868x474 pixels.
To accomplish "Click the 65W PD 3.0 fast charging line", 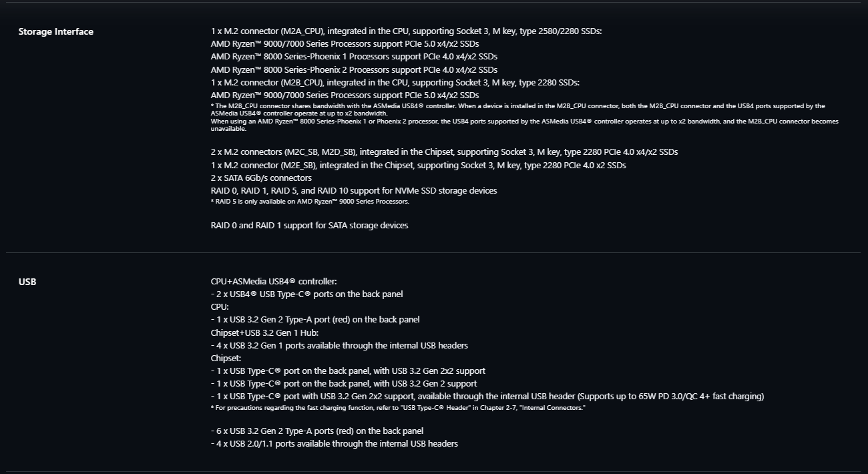I will pyautogui.click(x=487, y=397).
